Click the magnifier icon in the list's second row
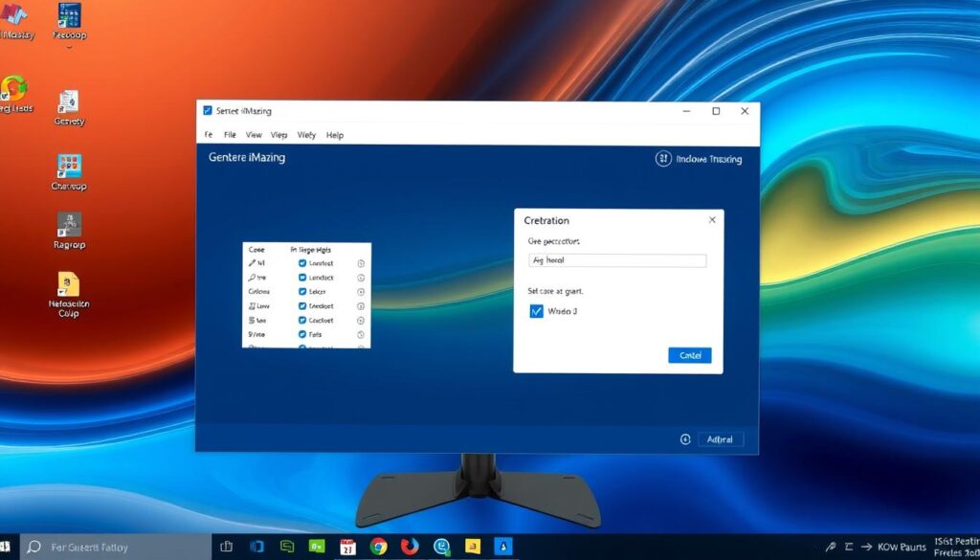Viewport: 980px width, 560px height. click(x=252, y=278)
